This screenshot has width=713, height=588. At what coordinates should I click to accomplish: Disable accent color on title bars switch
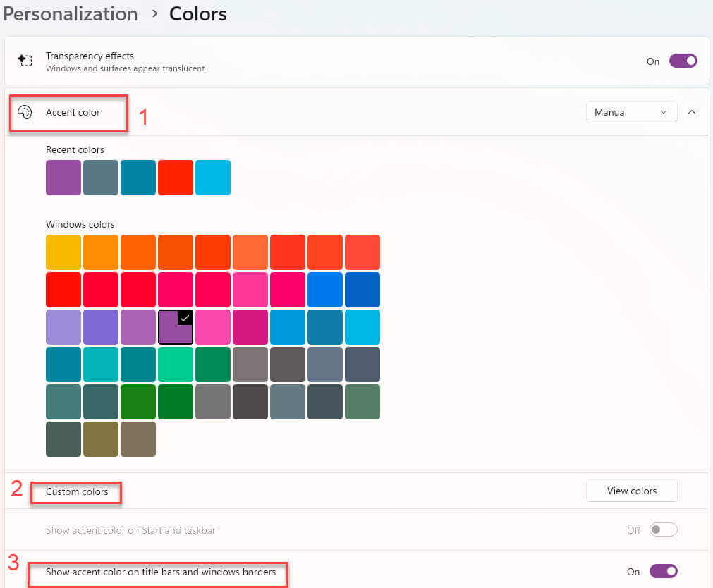click(664, 572)
